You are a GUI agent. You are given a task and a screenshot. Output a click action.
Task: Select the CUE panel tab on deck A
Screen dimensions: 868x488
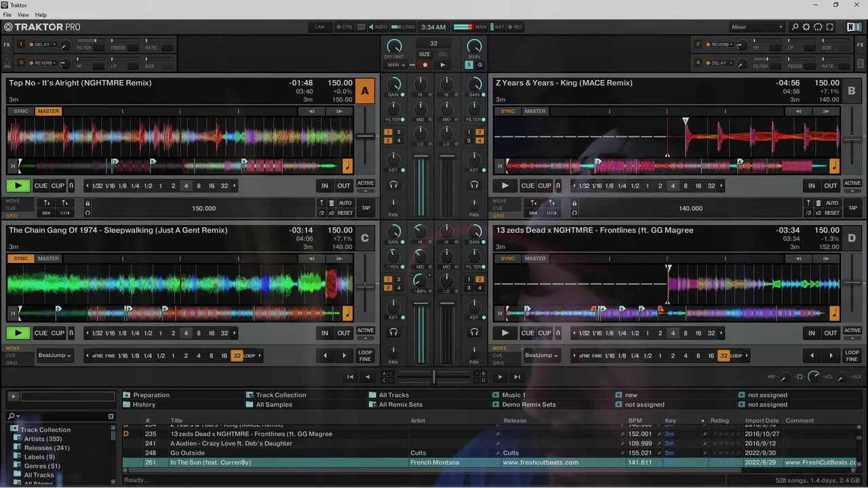(11, 208)
